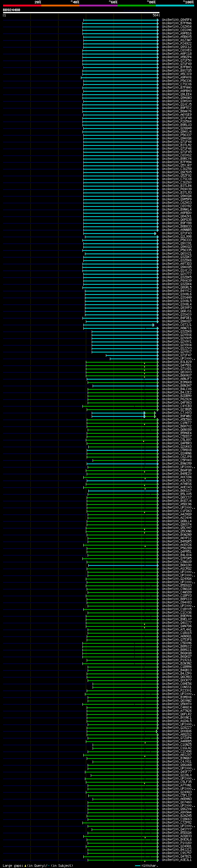
Task: Select label UniRef100_Q7PSR5
Action: click(x=177, y=558)
